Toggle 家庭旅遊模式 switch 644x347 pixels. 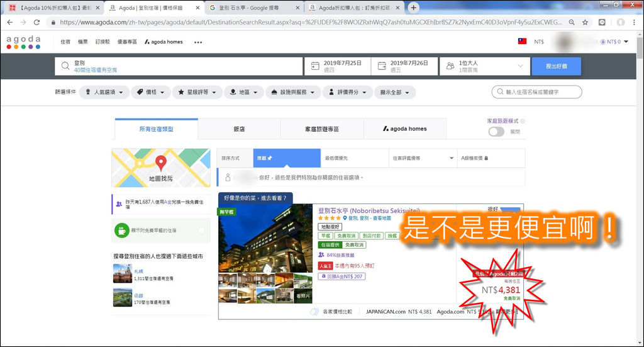click(x=496, y=132)
